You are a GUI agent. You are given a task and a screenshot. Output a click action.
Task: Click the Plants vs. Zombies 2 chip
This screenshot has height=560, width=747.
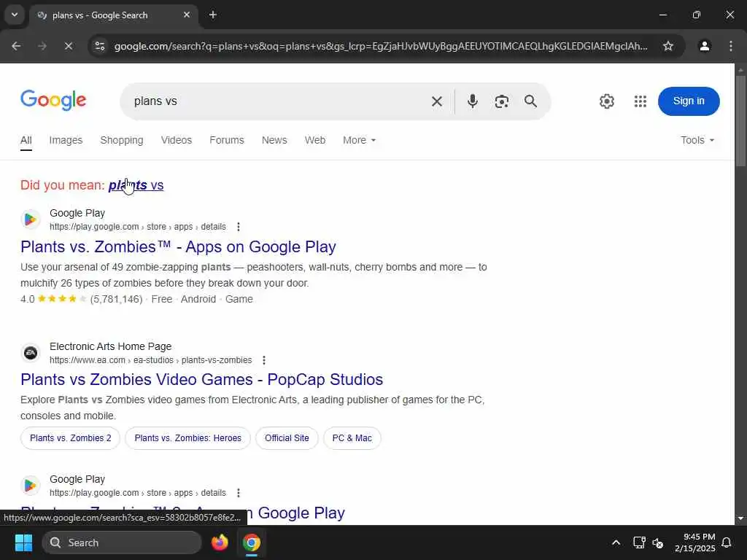coord(71,438)
